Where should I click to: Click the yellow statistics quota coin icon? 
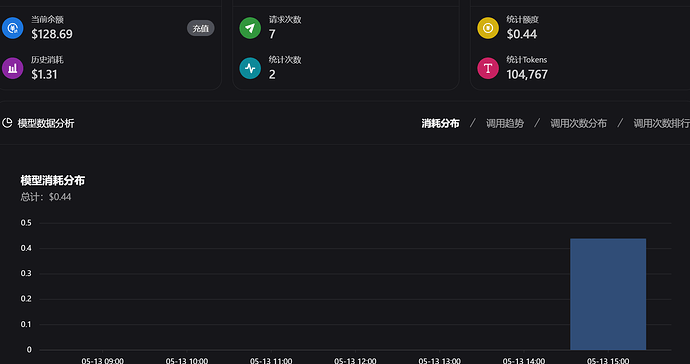tap(488, 28)
